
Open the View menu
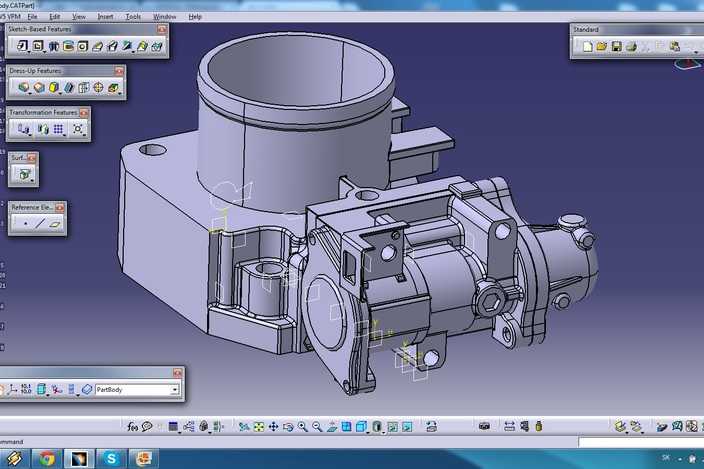79,17
